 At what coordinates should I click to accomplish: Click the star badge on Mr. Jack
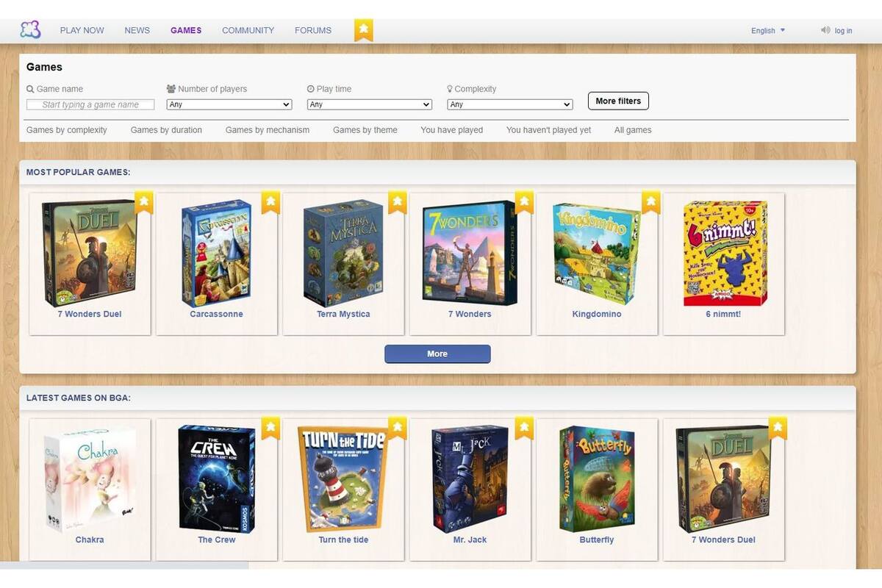pos(524,427)
